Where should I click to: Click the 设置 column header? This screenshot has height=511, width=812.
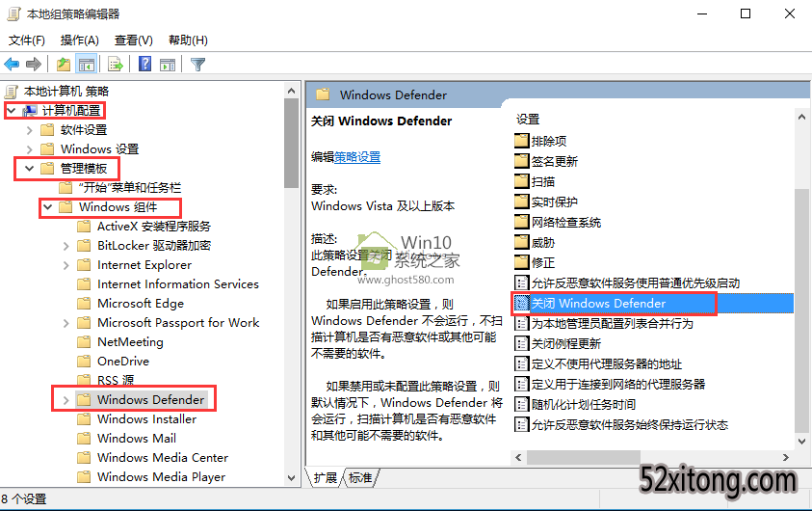(x=528, y=120)
